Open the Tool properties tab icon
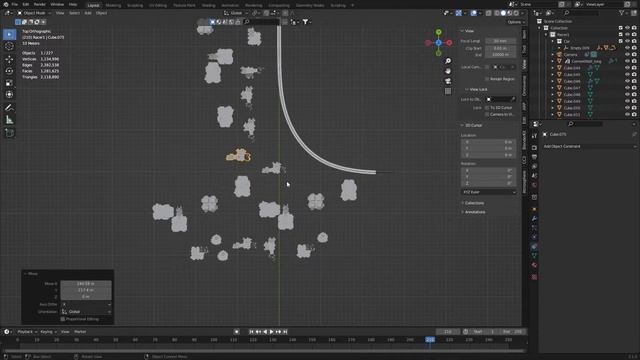 point(534,136)
